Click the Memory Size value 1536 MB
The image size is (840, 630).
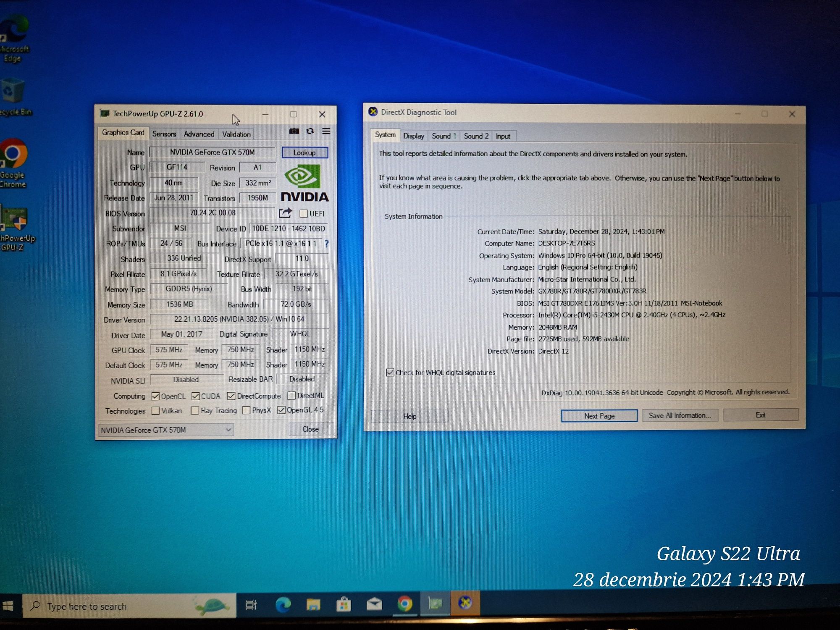click(179, 304)
